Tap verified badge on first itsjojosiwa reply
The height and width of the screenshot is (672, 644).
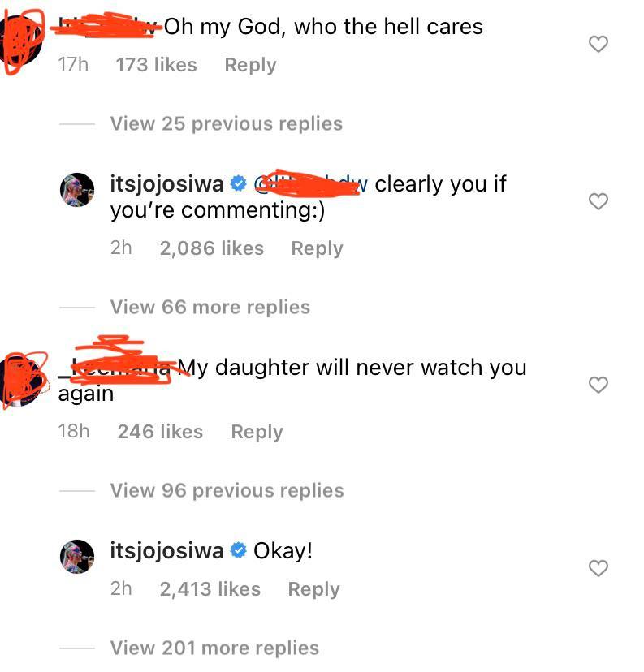239,184
